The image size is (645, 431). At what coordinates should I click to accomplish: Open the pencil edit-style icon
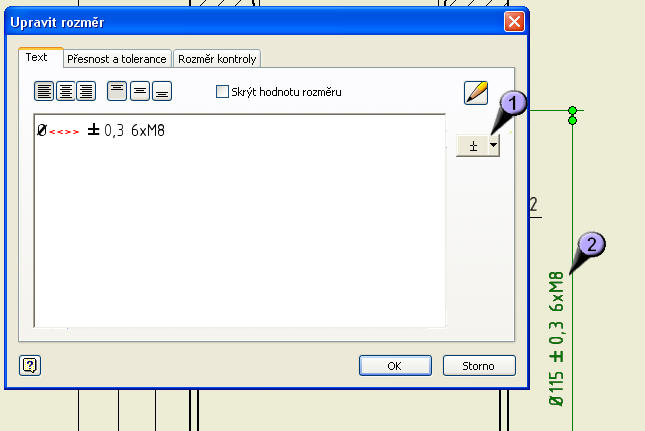coord(476,93)
